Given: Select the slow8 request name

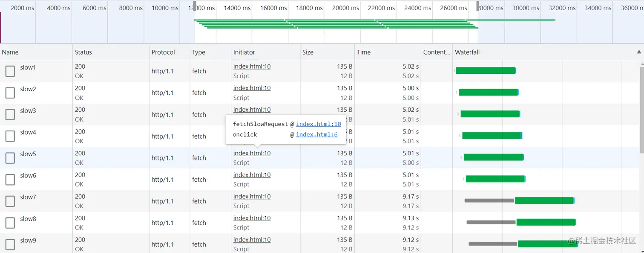Looking at the screenshot, I should point(28,219).
